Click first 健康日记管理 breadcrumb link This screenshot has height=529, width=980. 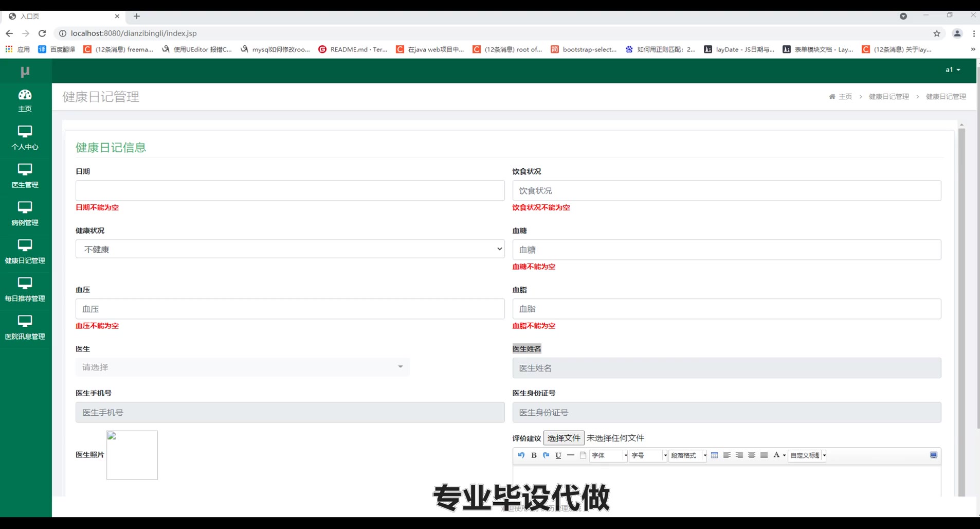pos(889,97)
